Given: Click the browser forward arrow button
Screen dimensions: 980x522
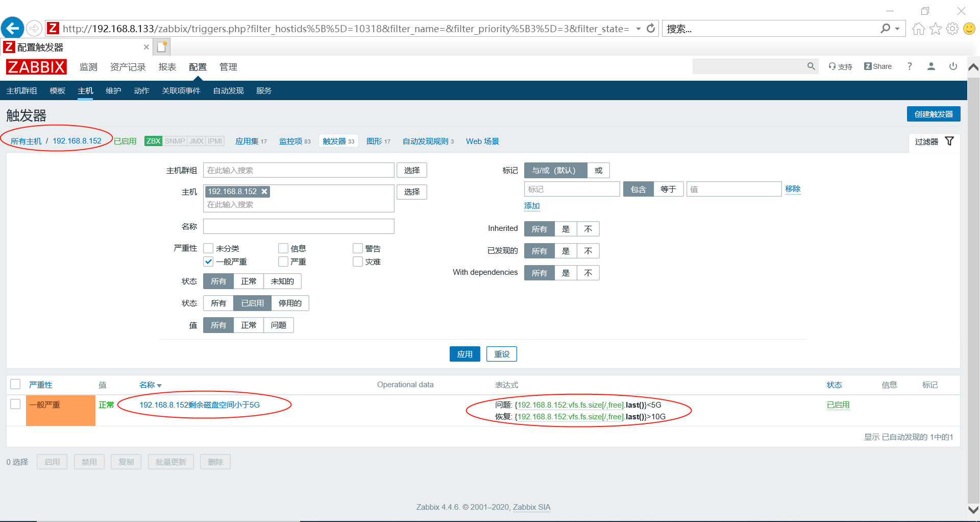Looking at the screenshot, I should tap(34, 28).
